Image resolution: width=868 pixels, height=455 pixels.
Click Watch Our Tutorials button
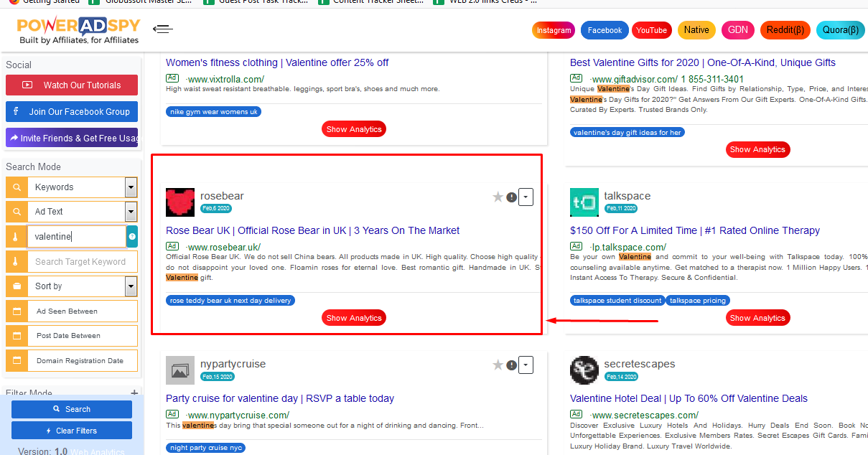(x=72, y=85)
